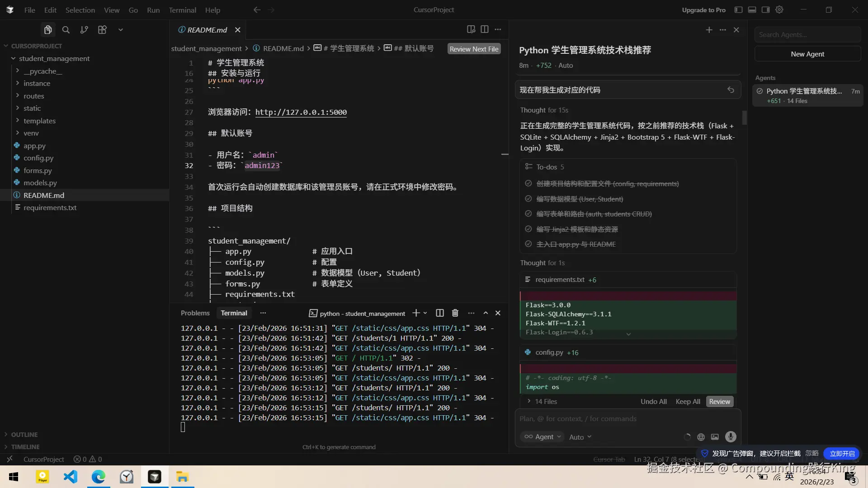Open the Search icon in sidebar
This screenshot has height=488, width=868.
pos(66,30)
